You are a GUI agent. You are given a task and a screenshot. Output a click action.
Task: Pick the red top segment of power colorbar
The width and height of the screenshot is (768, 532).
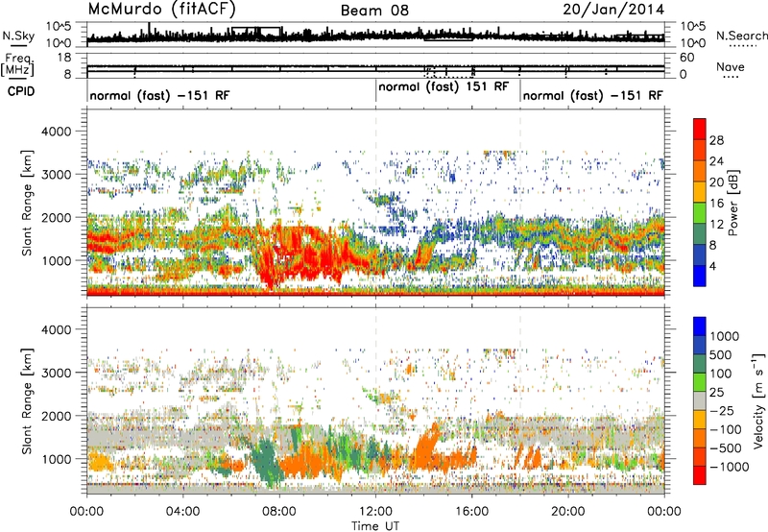tap(700, 130)
